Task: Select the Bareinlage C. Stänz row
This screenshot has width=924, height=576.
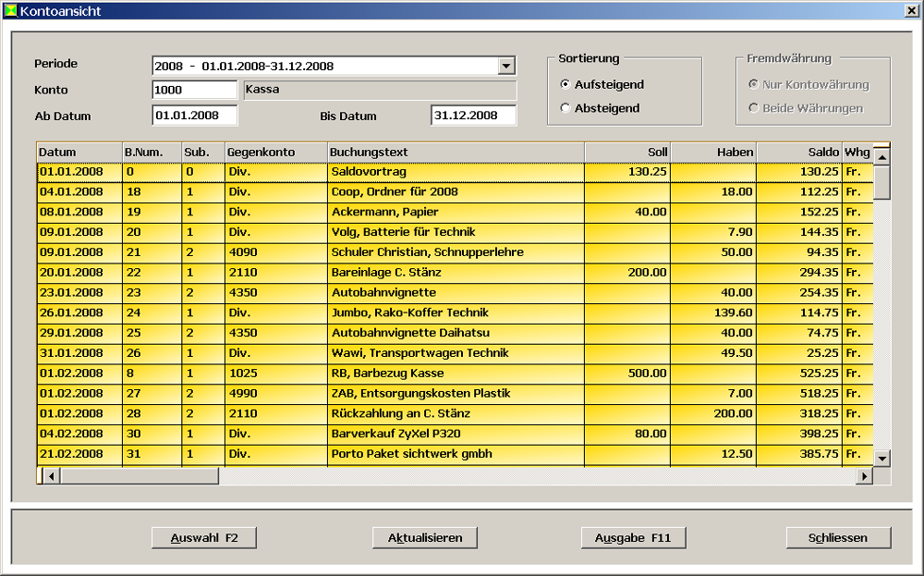Action: point(456,273)
